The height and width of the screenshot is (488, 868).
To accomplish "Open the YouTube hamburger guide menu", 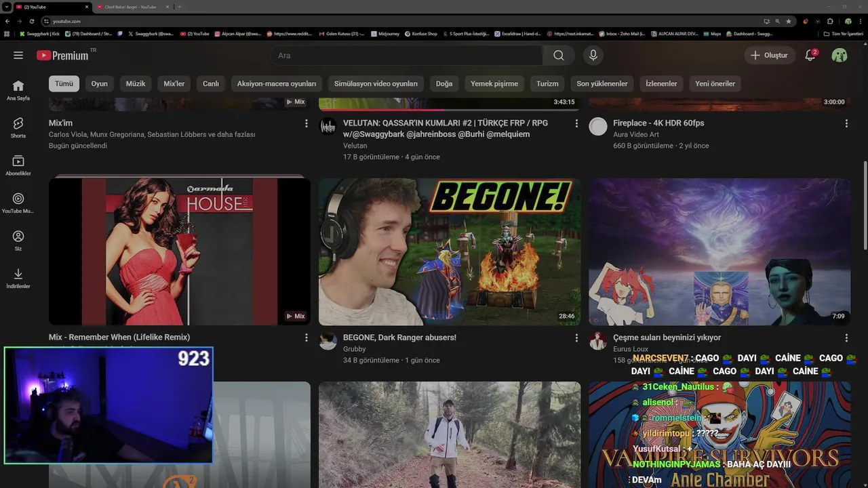I will 18,56.
